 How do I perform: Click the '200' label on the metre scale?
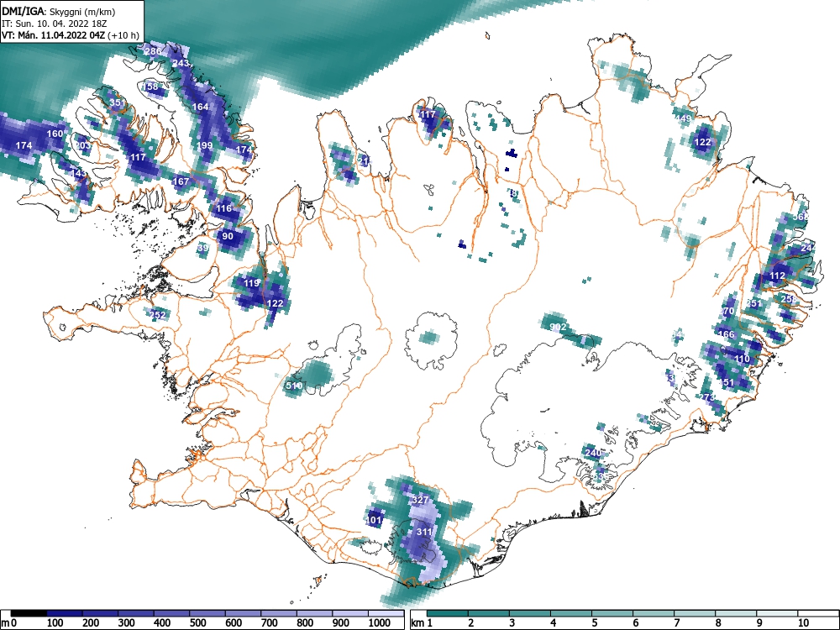click(x=91, y=623)
